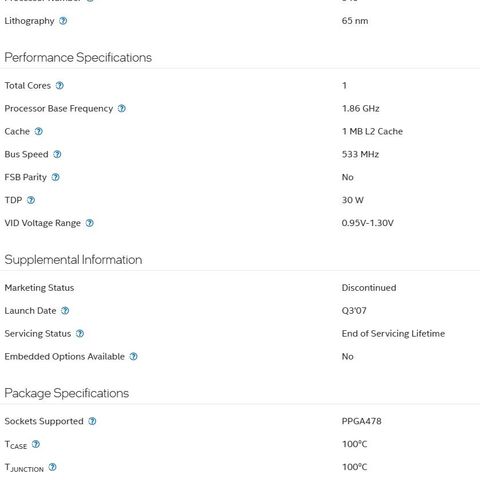
Task: Select the Performance Specifications heading
Action: (x=78, y=58)
